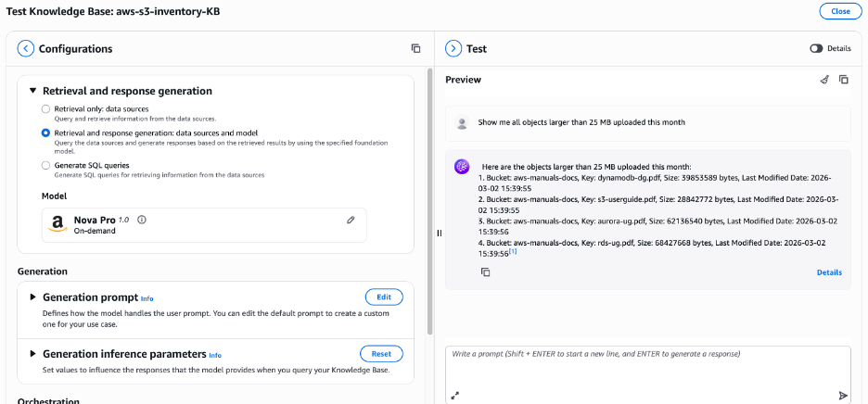868x404 pixels.
Task: Edit the Nova Pro model with pencil icon
Action: tap(351, 220)
